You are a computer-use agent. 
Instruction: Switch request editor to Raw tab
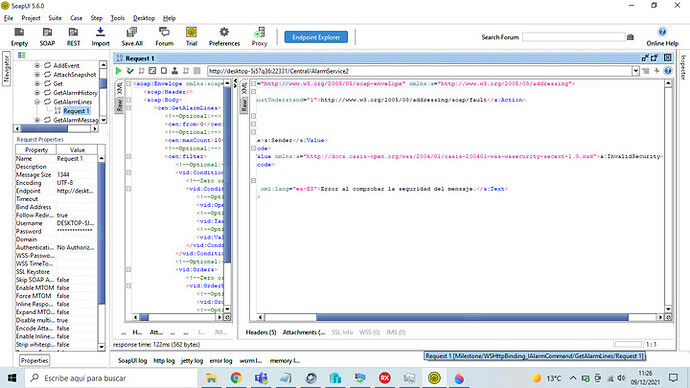[x=119, y=106]
